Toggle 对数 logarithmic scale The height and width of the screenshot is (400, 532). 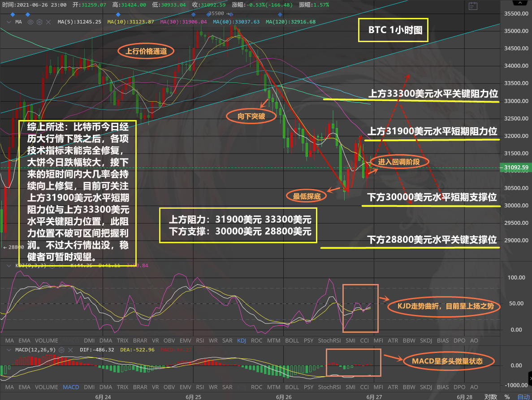(x=491, y=396)
